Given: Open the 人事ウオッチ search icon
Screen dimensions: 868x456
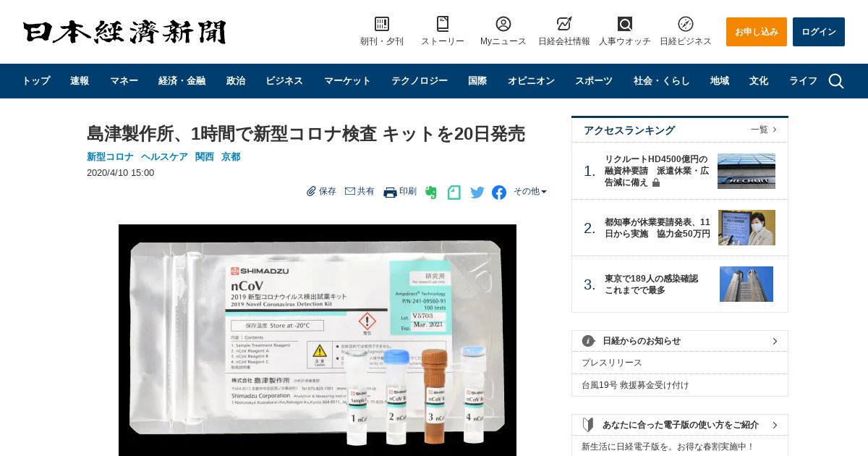Looking at the screenshot, I should [x=625, y=24].
